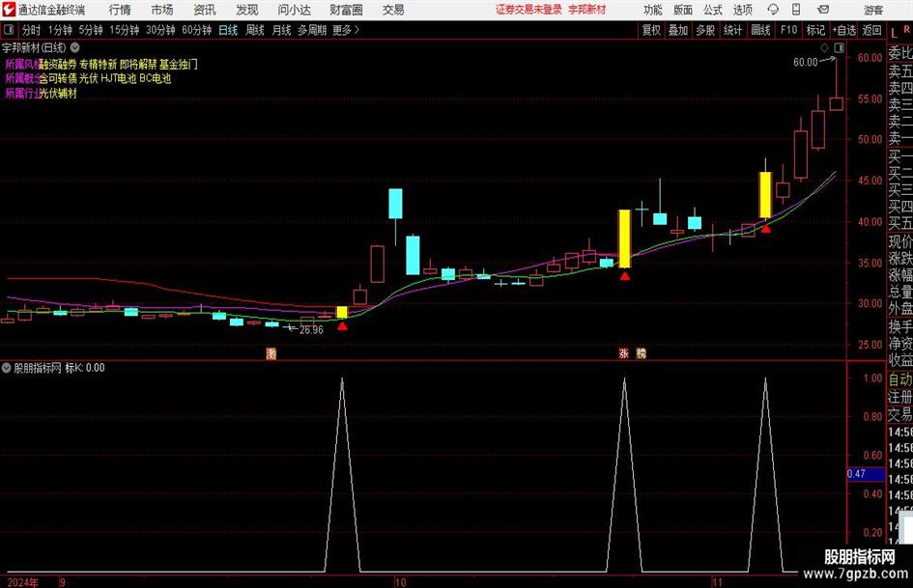Click the 60.00 high price label

pos(806,63)
